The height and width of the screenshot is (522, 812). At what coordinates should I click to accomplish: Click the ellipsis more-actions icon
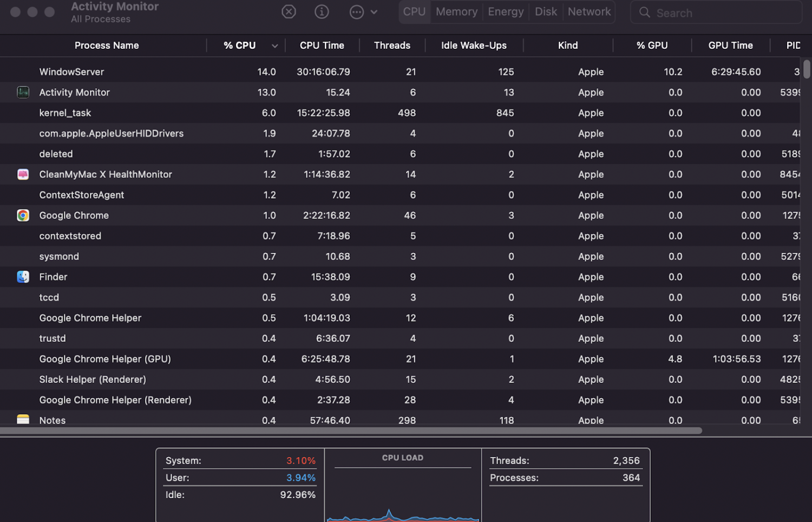pos(356,12)
